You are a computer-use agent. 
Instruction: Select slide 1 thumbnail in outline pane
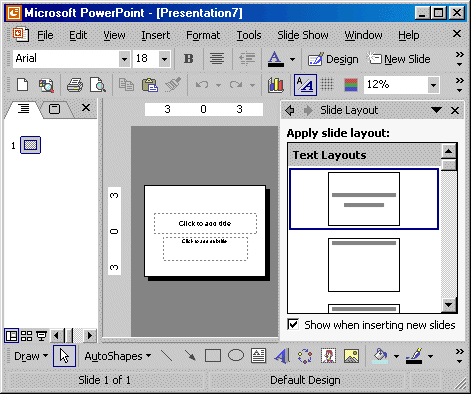pos(30,145)
